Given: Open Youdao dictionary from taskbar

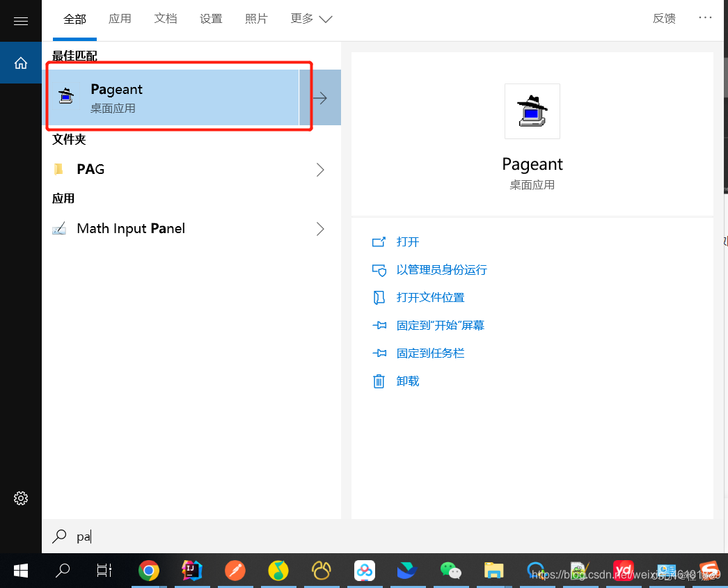Looking at the screenshot, I should point(624,571).
